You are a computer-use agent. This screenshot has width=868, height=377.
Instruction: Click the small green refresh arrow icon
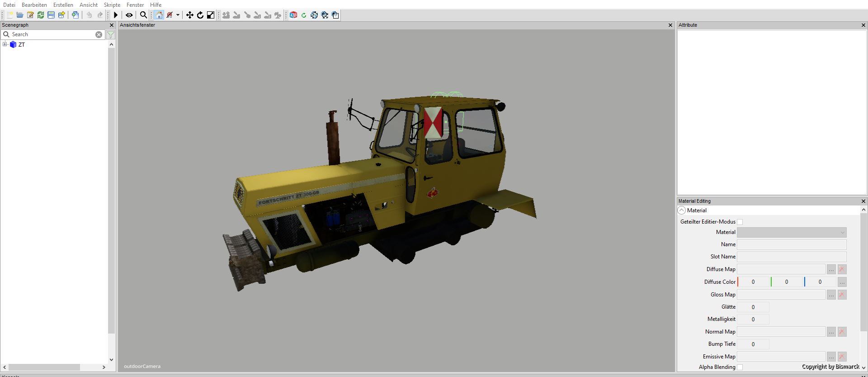(x=304, y=15)
